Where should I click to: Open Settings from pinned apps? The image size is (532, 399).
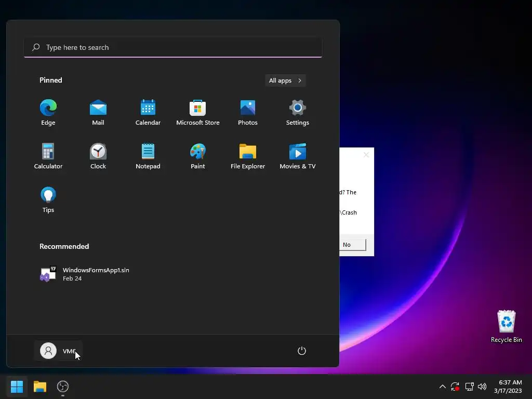(x=298, y=113)
